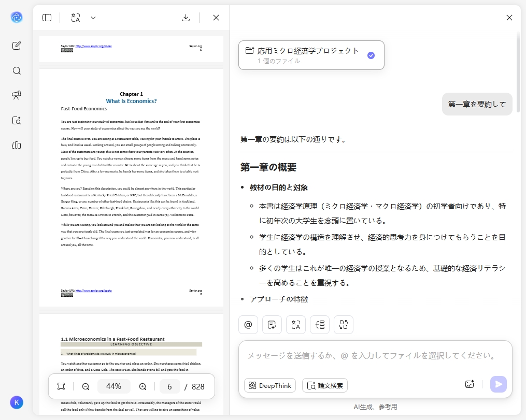Toggle 論文検索 paper search mode
526x420 pixels.
pos(325,385)
